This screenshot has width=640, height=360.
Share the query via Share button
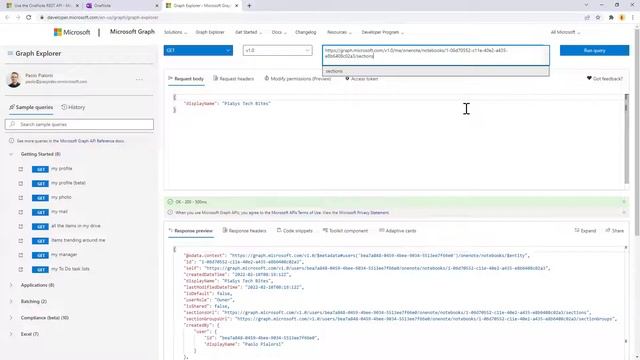click(614, 231)
